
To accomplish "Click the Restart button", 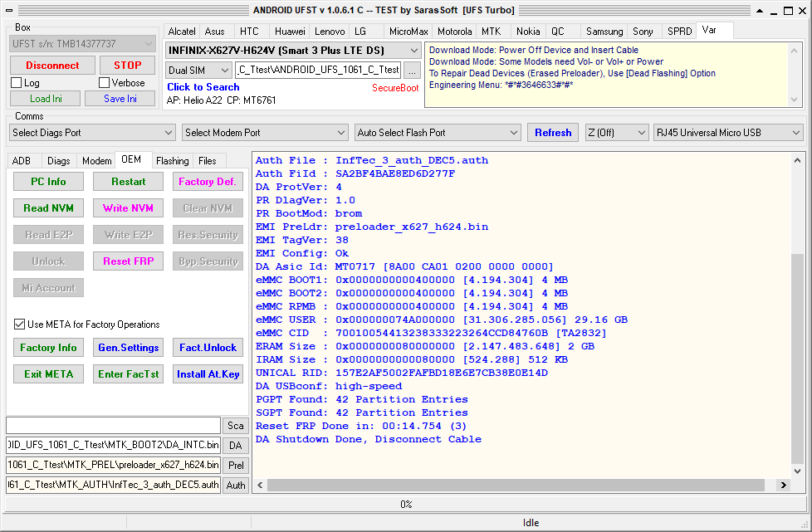I will click(128, 182).
